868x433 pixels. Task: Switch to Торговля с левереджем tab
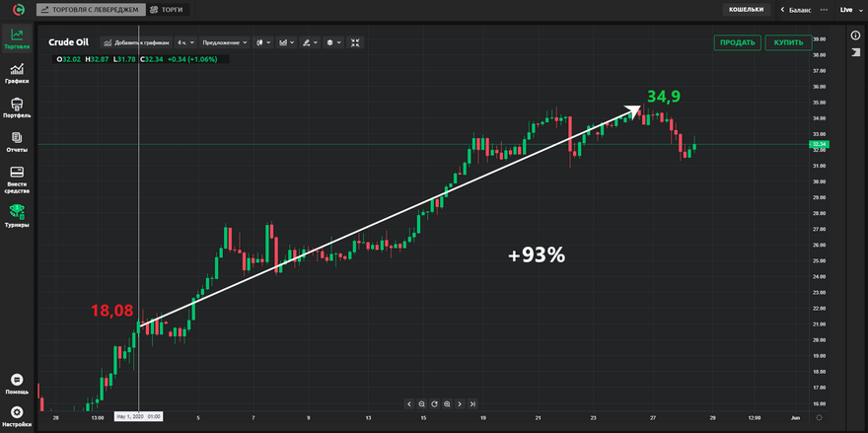pos(90,9)
